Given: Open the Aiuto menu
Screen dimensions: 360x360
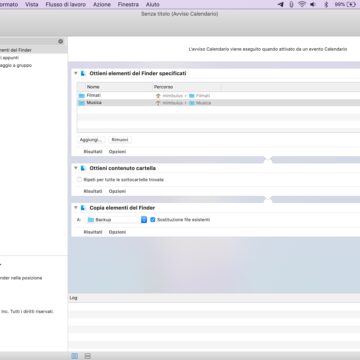Looking at the screenshot, I should 153,4.
